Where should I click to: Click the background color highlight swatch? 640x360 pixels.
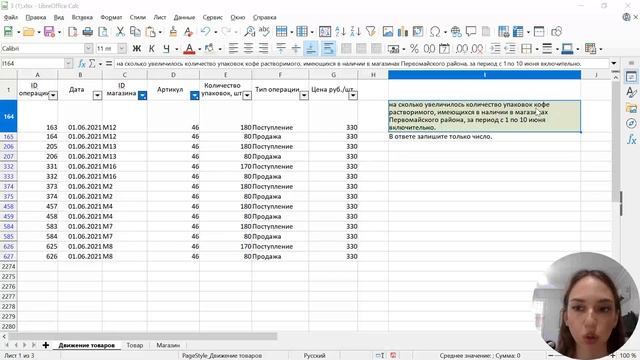click(209, 49)
